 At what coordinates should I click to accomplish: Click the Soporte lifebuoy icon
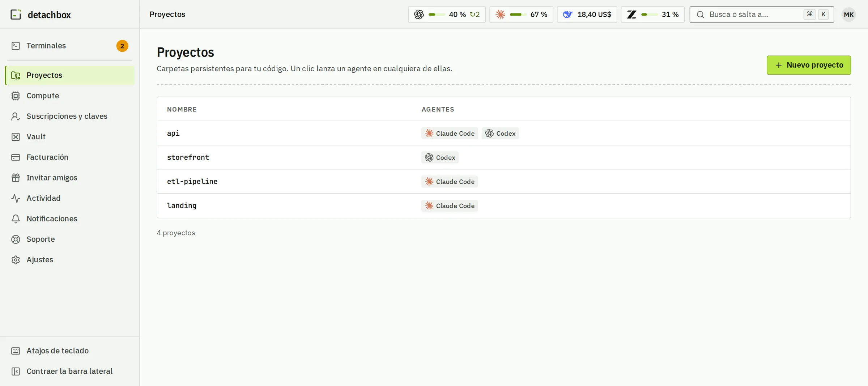coord(16,239)
